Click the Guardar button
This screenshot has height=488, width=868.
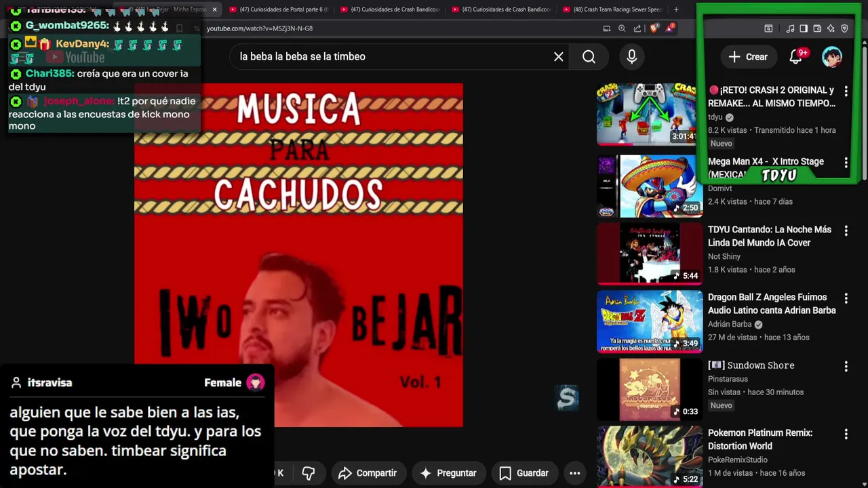[524, 473]
